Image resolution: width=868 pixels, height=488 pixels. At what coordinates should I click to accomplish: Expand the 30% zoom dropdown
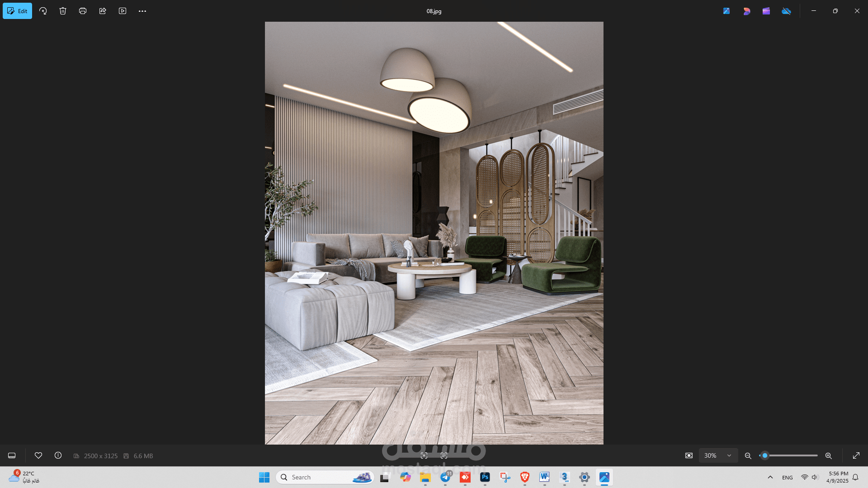click(x=718, y=455)
